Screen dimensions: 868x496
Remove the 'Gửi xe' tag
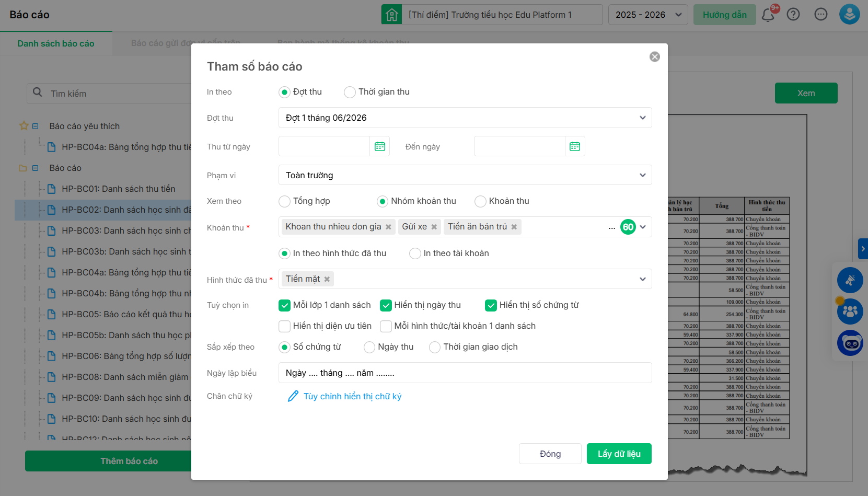click(434, 227)
